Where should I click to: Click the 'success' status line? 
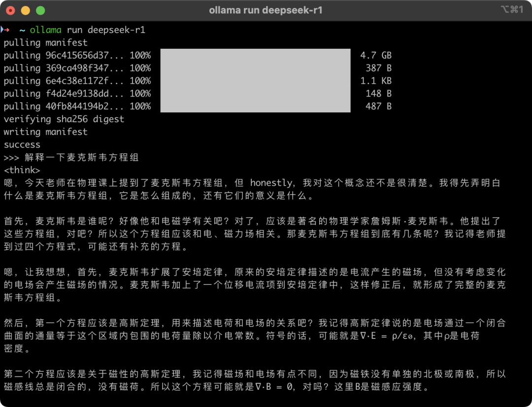point(22,145)
